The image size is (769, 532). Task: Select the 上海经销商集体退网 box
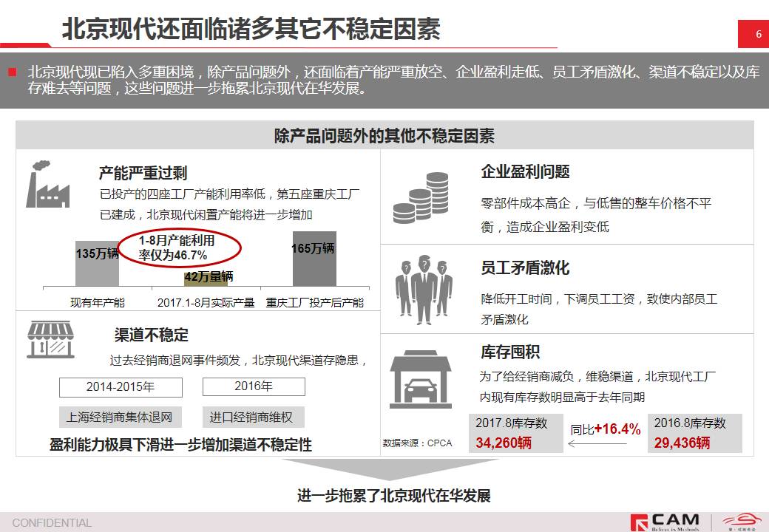120,417
